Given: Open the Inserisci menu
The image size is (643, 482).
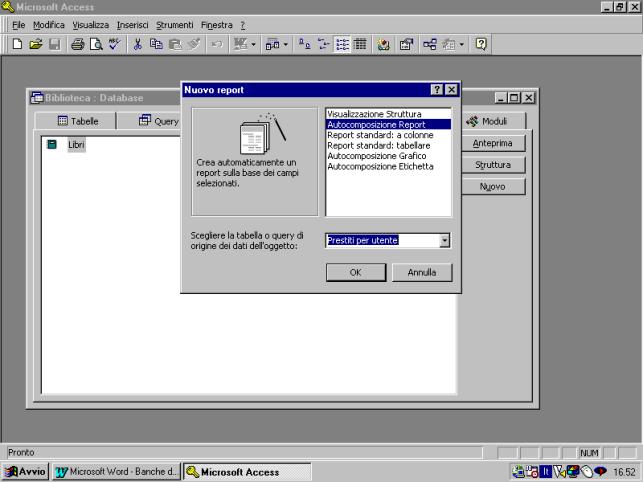Looking at the screenshot, I should [x=132, y=25].
